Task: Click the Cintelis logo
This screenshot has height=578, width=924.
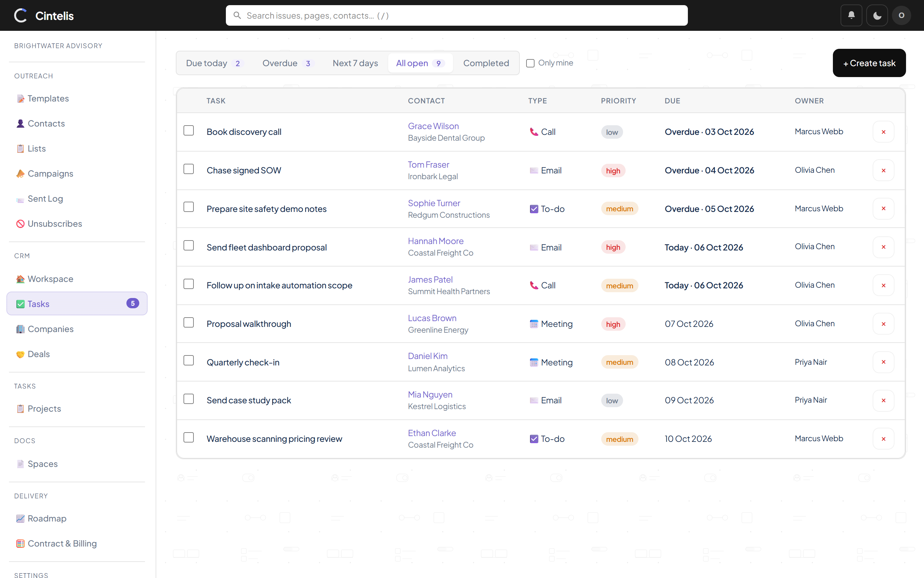Action: coord(44,15)
